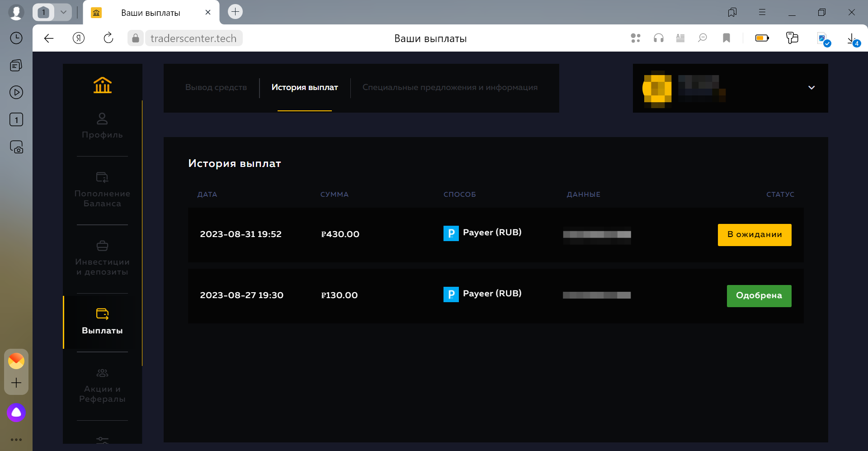Launch Alice assistant from the browser panel
868x451 pixels.
pos(16,413)
